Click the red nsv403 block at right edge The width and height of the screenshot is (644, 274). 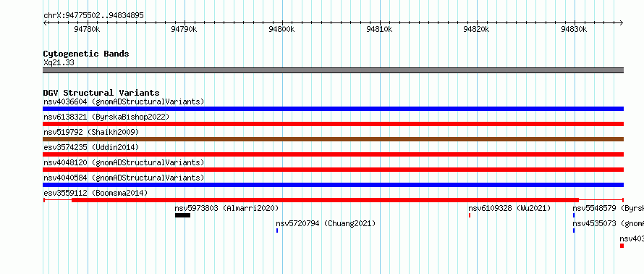(x=622, y=246)
